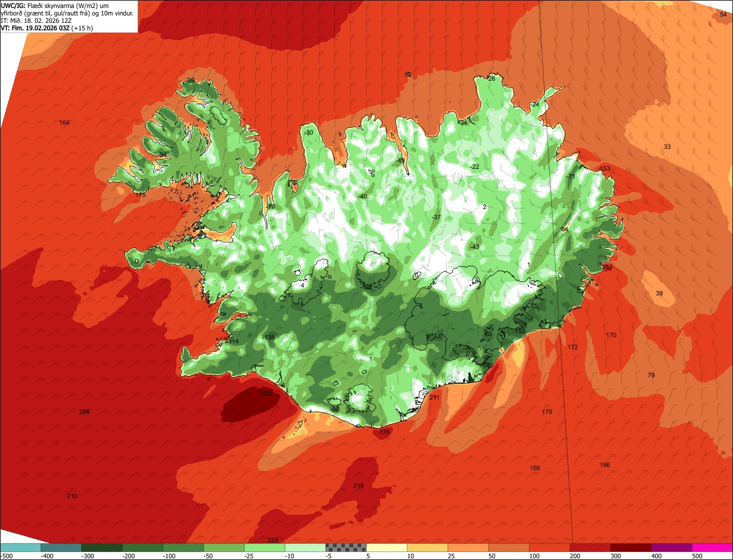Click the 'VT: Fim. 19.02.2026 03Z' valid time line

[35, 27]
